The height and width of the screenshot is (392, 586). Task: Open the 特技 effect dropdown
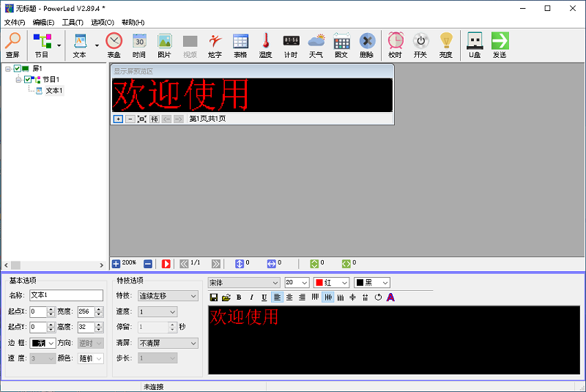click(x=168, y=295)
